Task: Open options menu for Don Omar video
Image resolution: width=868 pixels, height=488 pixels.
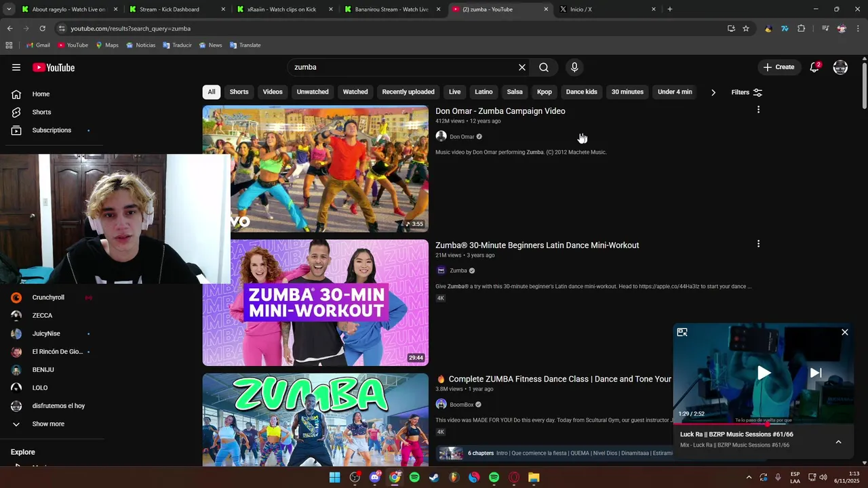Action: pos(758,110)
